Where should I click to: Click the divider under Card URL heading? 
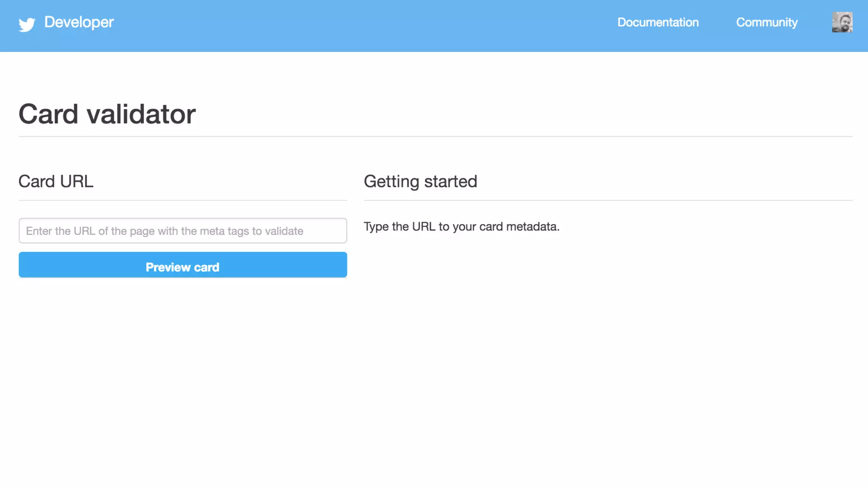point(183,200)
